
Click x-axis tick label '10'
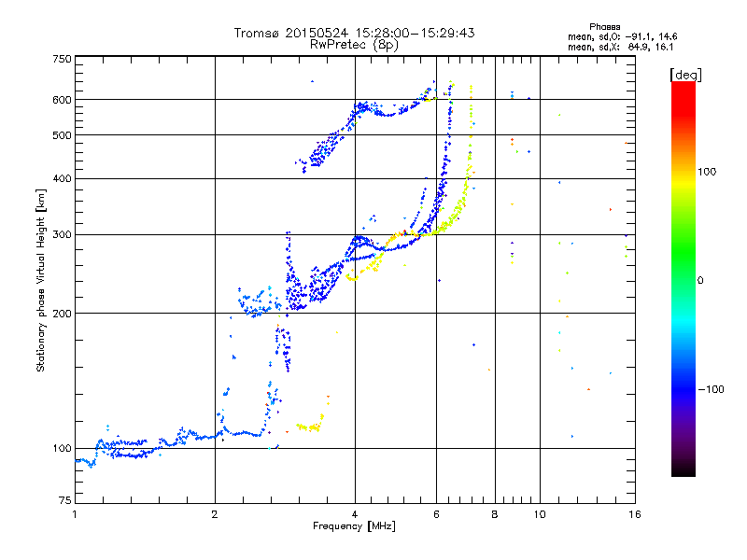tap(540, 514)
